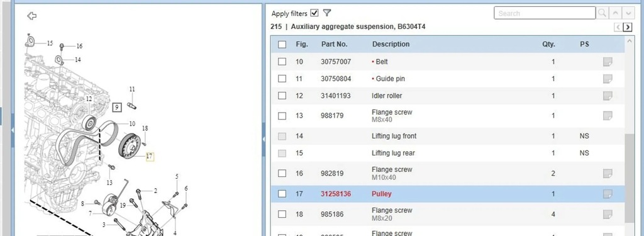
Task: Check the box for Fig. 13 Flange screw
Action: [282, 116]
